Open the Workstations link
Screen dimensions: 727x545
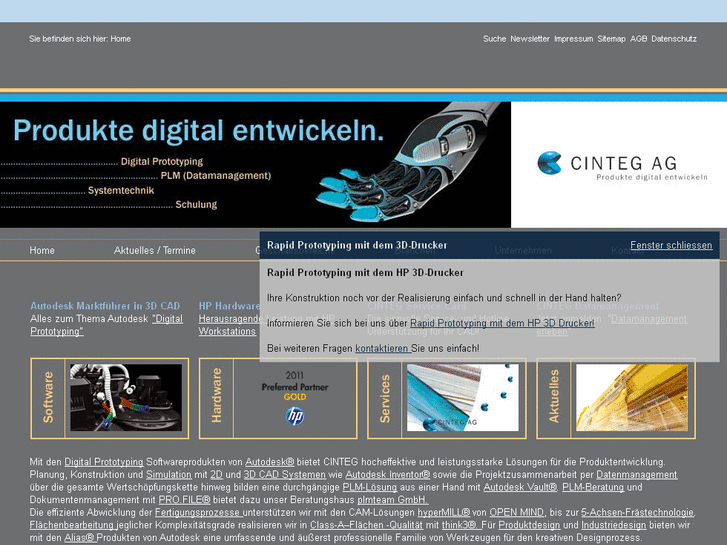227,331
